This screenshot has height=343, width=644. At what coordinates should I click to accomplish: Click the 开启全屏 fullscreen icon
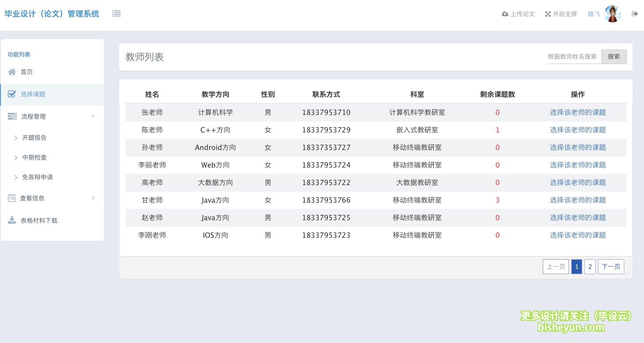tap(547, 14)
